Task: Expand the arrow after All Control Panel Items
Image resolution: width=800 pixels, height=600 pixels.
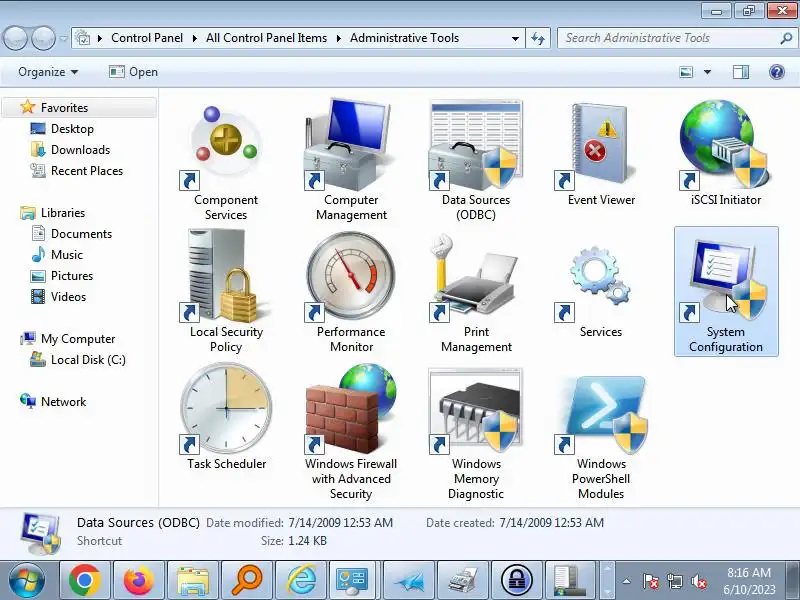Action: click(338, 38)
